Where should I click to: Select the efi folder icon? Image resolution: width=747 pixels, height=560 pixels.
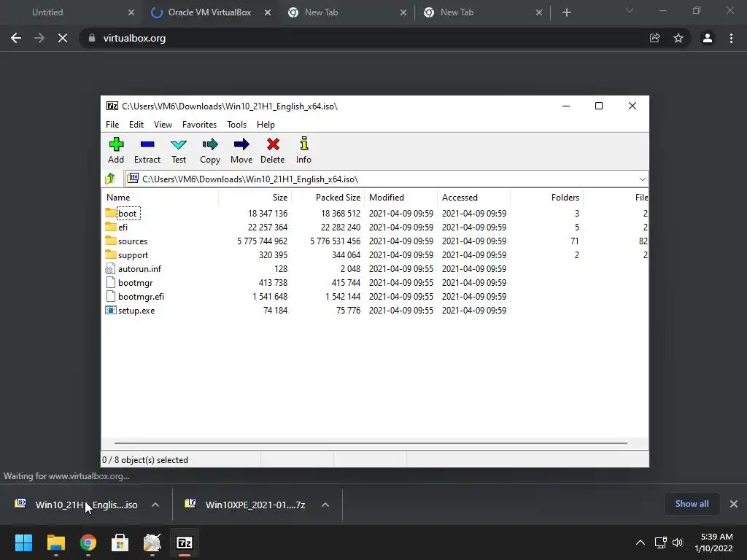click(x=111, y=226)
